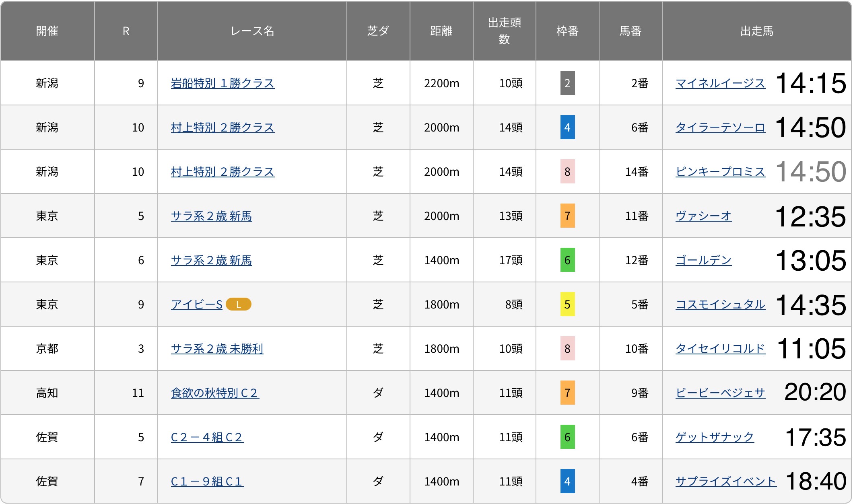Open horse page タイラーテソーロ
This screenshot has height=504, width=853.
(x=720, y=128)
